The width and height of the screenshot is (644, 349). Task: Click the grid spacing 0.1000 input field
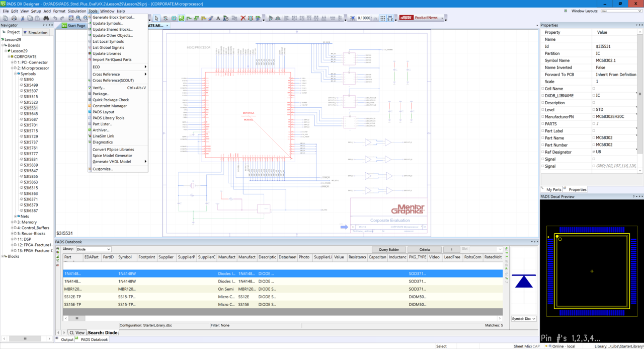point(364,18)
